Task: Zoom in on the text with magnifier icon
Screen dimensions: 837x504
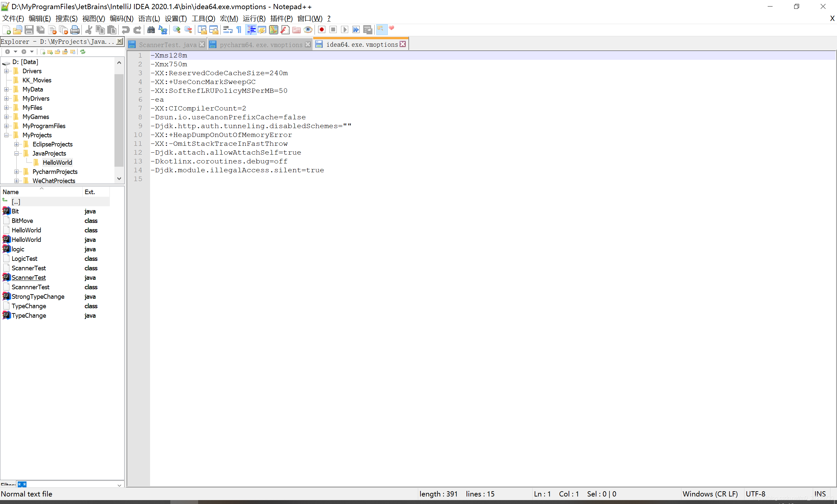Action: [176, 29]
